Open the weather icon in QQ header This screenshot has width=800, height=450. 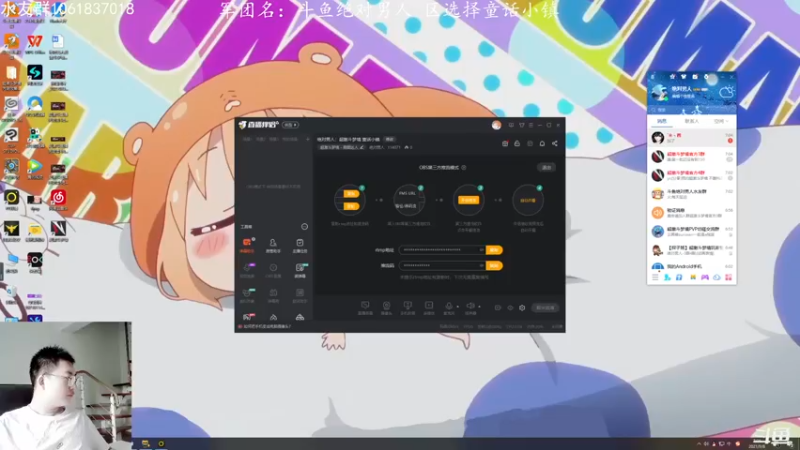726,92
